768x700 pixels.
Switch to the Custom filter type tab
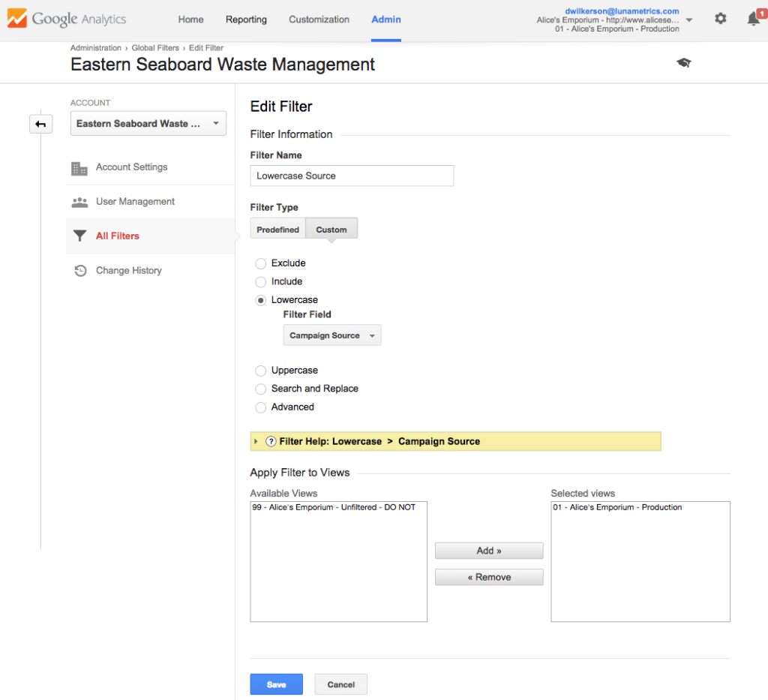tap(331, 230)
